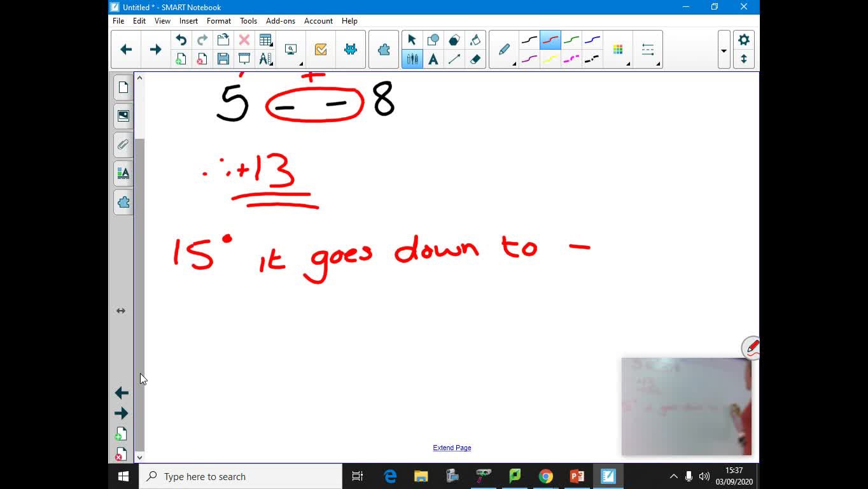Move toolbar to bottom of window

click(x=743, y=59)
